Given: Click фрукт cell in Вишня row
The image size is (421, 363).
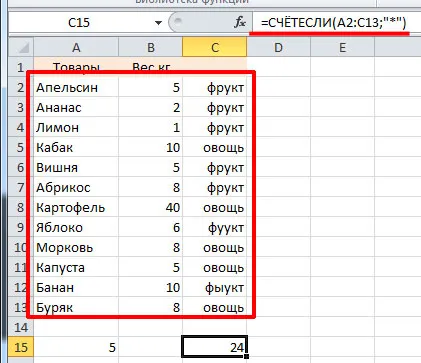Looking at the screenshot, I should tap(215, 167).
